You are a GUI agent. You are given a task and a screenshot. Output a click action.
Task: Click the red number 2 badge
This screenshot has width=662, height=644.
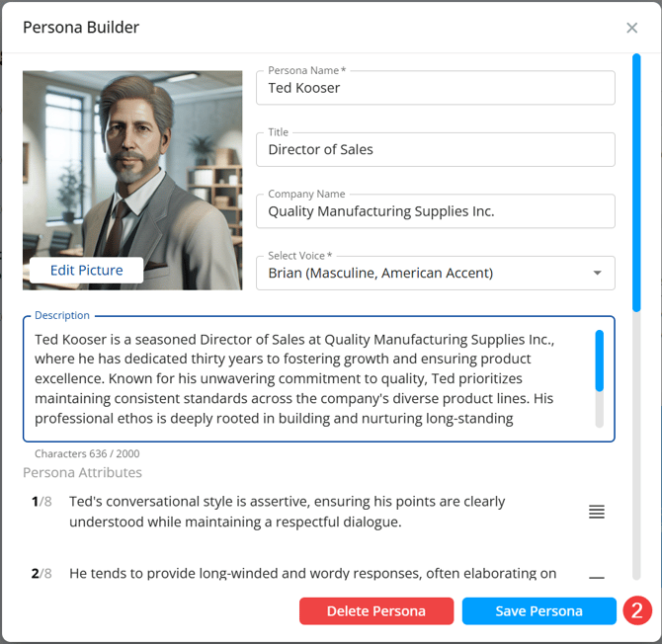(636, 611)
